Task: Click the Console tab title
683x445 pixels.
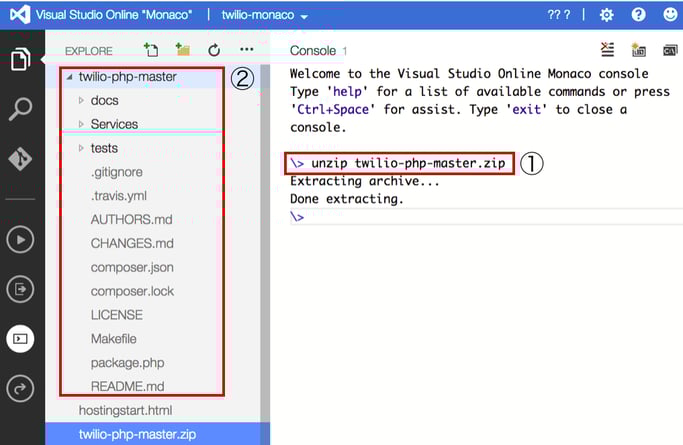Action: pyautogui.click(x=313, y=51)
